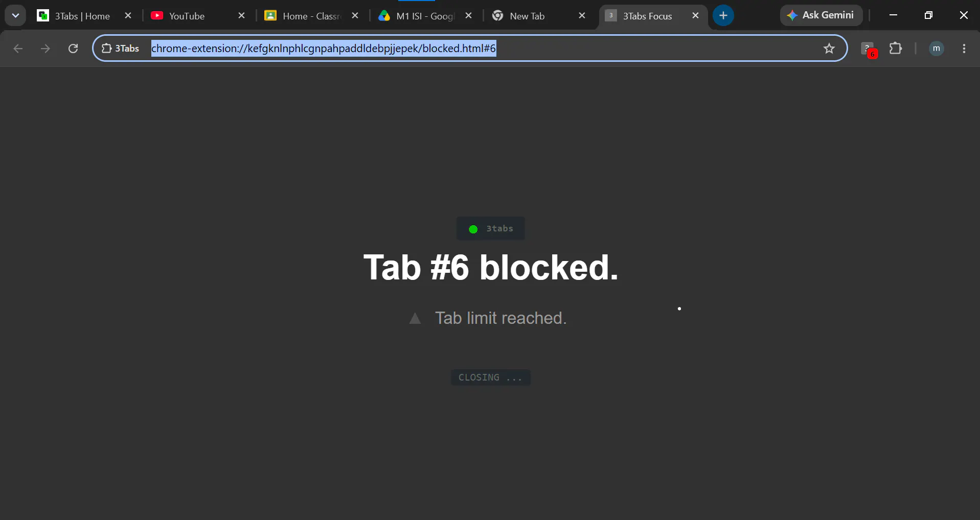
Task: Close the New Tab tab
Action: (x=582, y=16)
